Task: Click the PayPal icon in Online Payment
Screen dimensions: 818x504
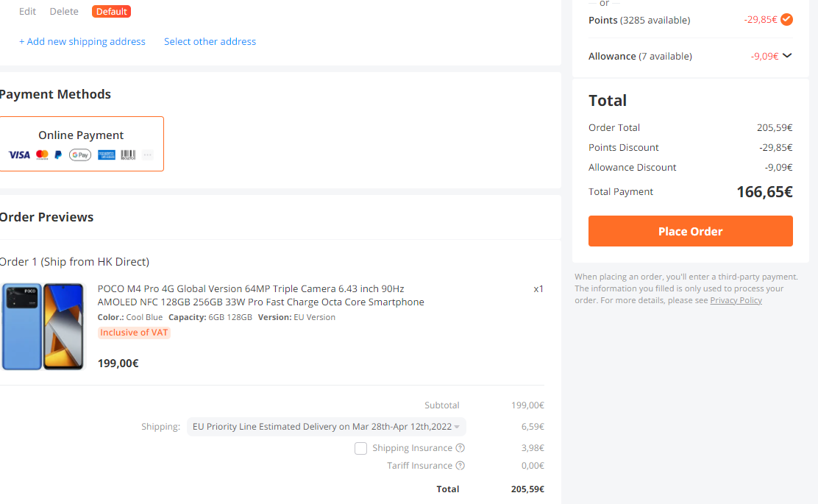Action: [58, 155]
